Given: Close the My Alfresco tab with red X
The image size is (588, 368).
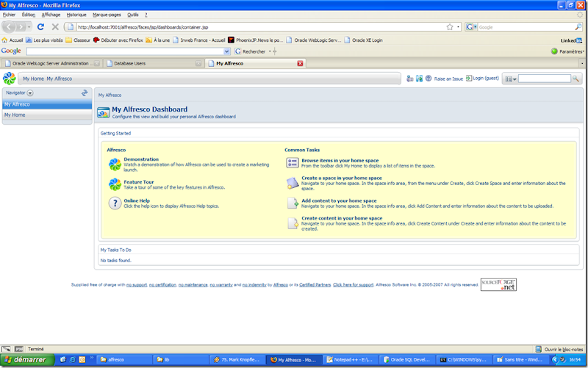Looking at the screenshot, I should 300,63.
